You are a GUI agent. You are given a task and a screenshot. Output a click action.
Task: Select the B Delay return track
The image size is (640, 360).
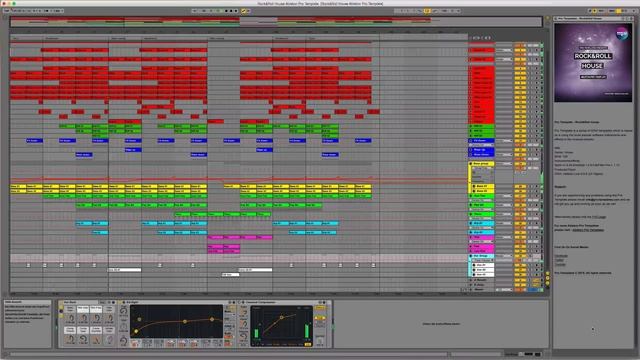481,284
